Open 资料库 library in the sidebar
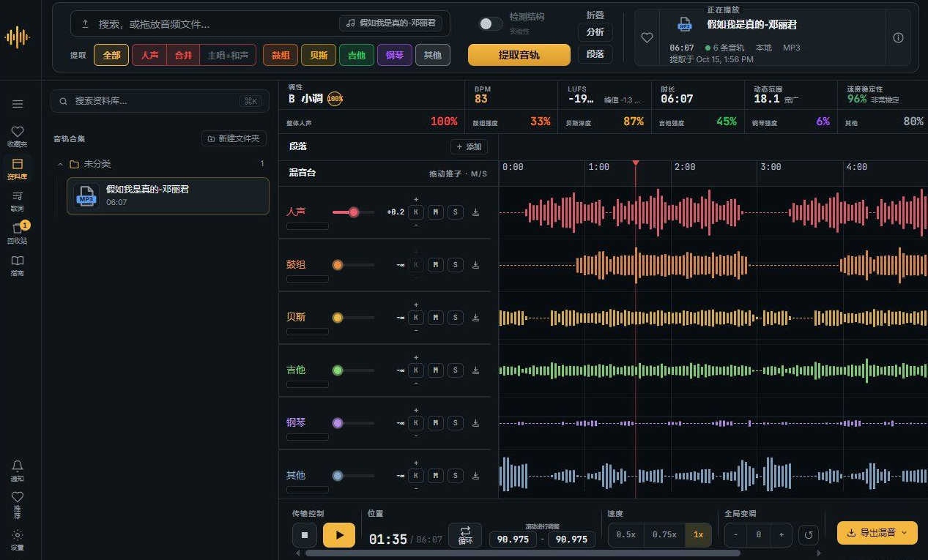Viewport: 928px width, 560px height. pos(18,168)
